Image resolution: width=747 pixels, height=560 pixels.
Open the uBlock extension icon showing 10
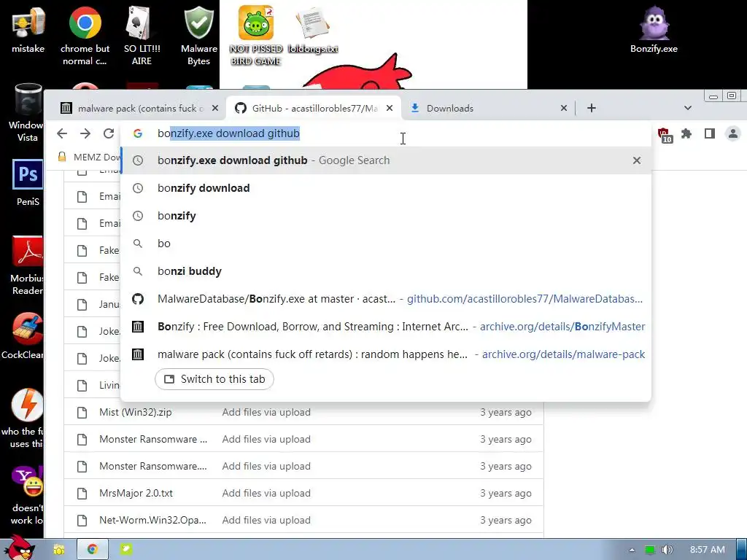click(x=664, y=135)
